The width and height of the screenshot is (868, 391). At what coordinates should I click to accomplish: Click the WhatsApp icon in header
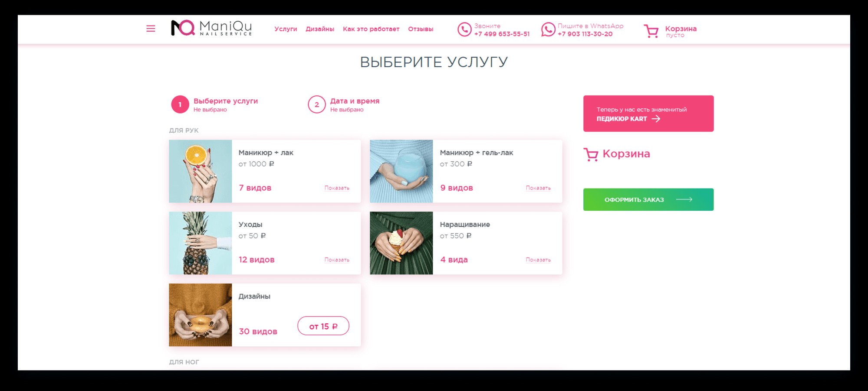click(548, 29)
